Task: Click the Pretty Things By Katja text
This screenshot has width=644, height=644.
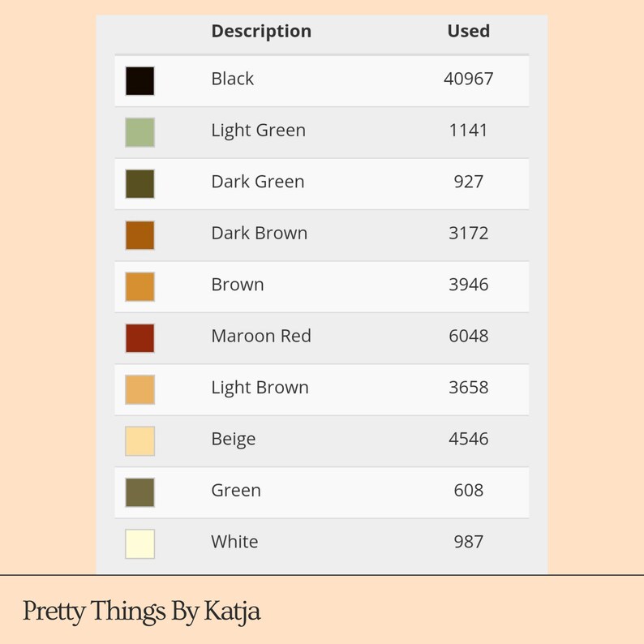Action: tap(141, 611)
